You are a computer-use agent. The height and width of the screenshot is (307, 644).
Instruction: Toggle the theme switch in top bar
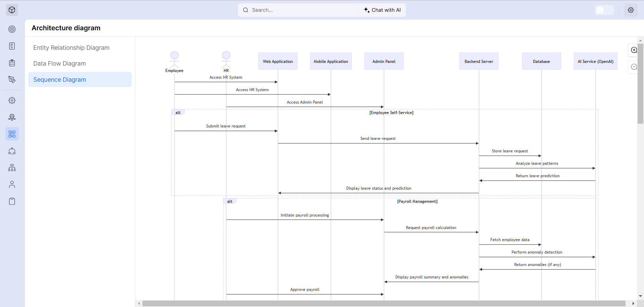pos(604,10)
